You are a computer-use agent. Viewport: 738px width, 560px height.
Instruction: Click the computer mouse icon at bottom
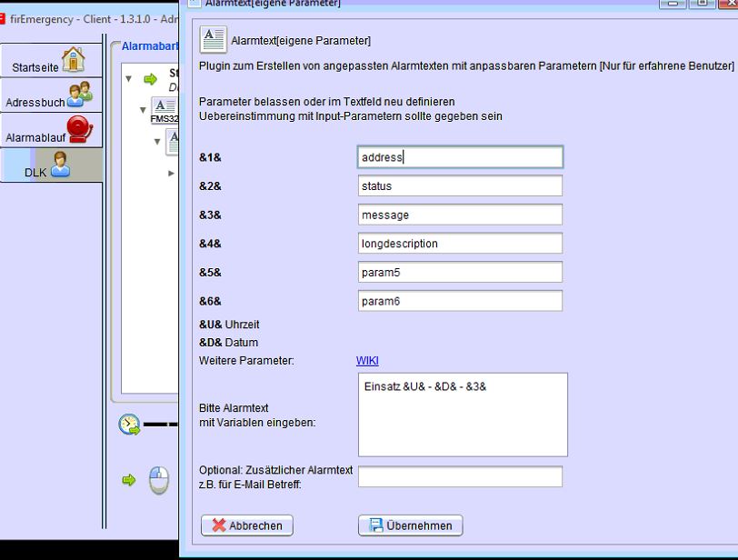[159, 479]
